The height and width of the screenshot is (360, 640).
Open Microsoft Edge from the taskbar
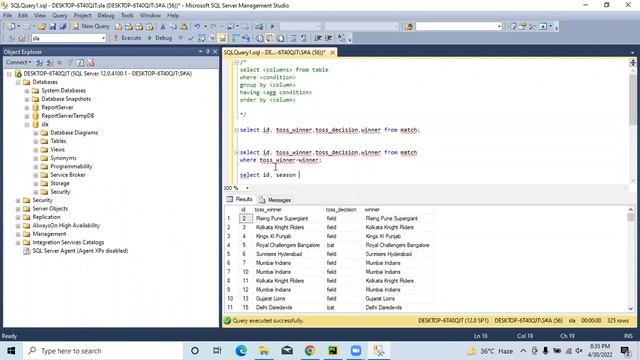pos(241,351)
